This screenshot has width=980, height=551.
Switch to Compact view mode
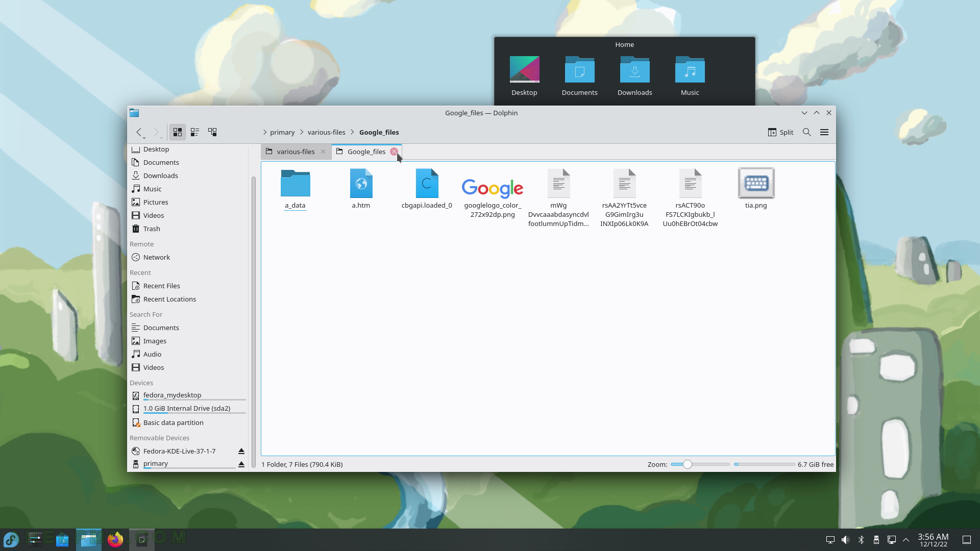195,132
